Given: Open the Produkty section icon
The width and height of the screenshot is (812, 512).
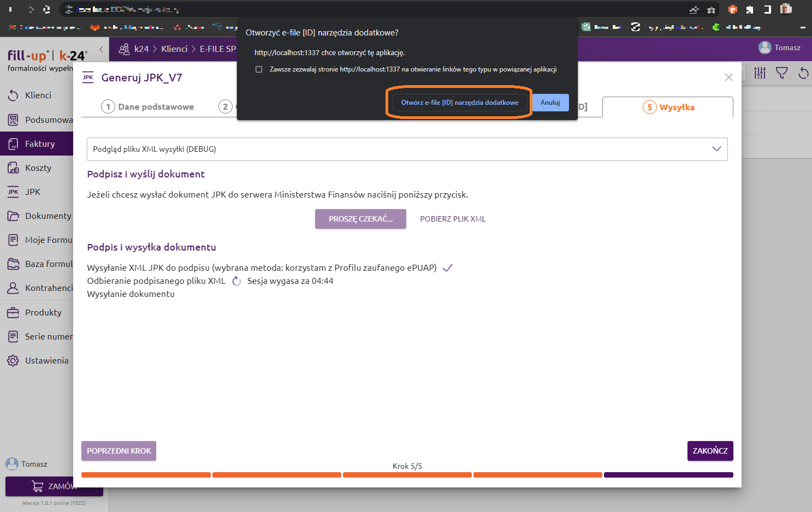Looking at the screenshot, I should [13, 313].
